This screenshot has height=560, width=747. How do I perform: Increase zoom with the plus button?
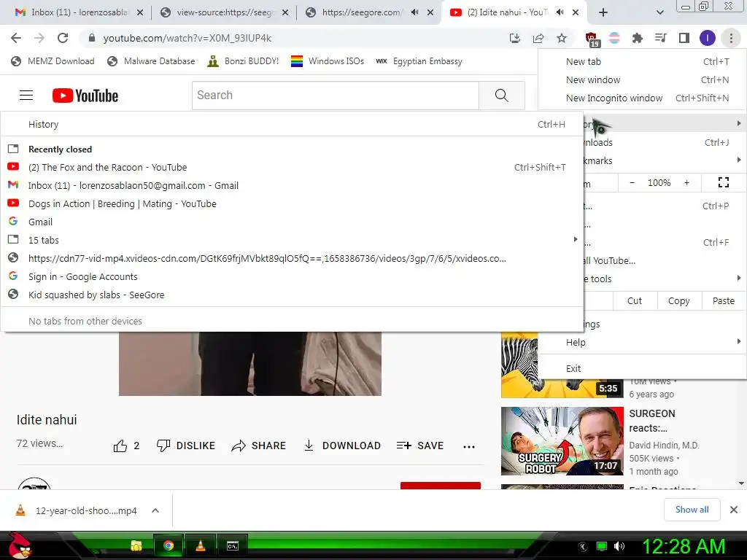(x=686, y=182)
